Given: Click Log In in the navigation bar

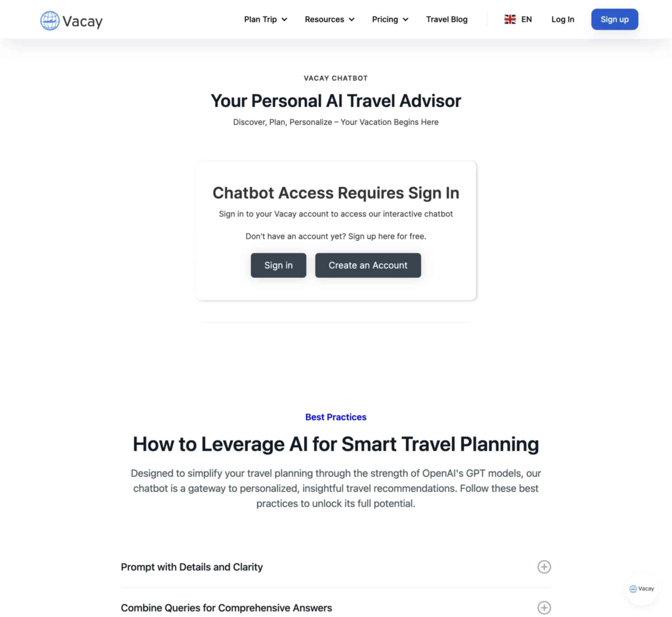Looking at the screenshot, I should (563, 19).
